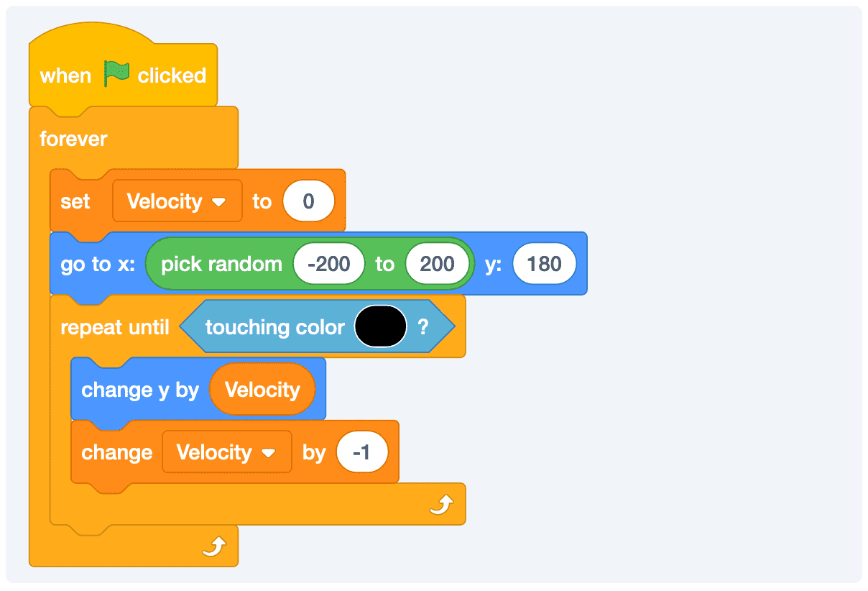Viewport: 868px width, 591px height.
Task: Select the pick random operator block
Action: [x=221, y=264]
